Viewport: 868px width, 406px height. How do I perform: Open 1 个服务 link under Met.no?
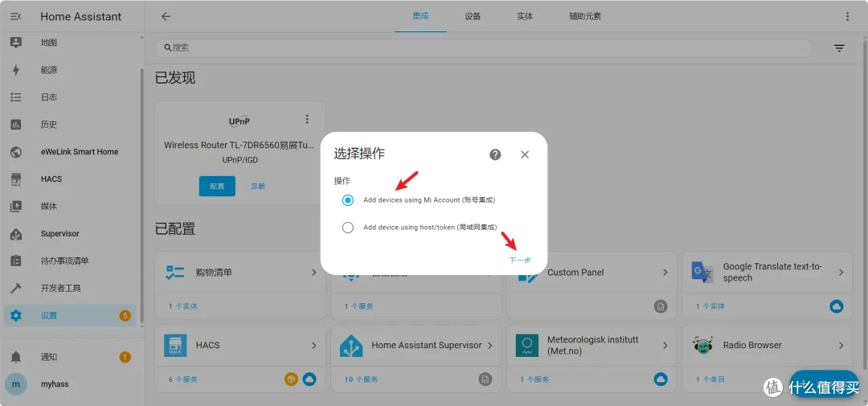pyautogui.click(x=534, y=379)
